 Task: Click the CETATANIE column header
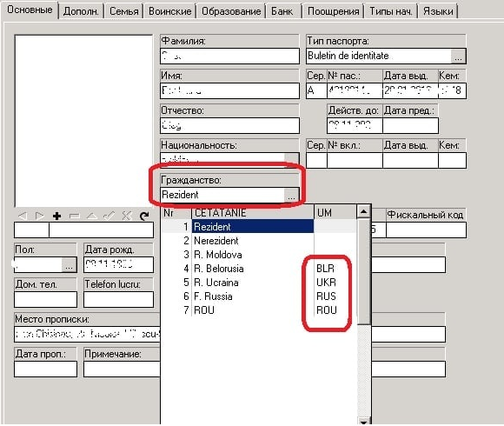[x=253, y=212]
